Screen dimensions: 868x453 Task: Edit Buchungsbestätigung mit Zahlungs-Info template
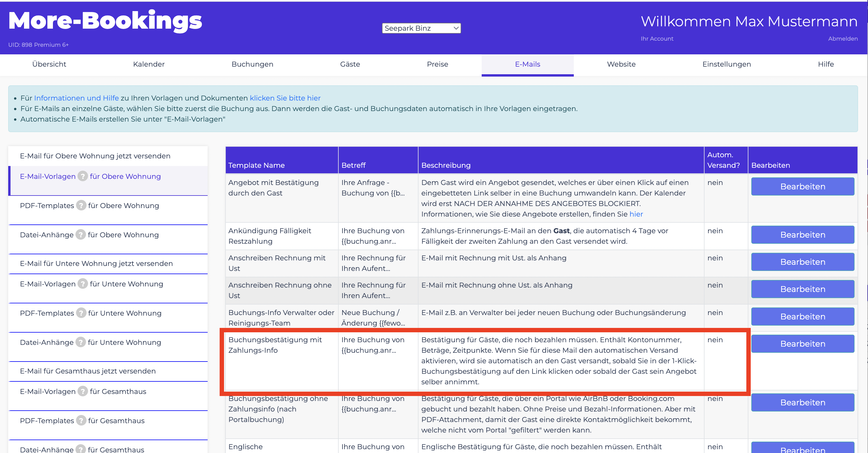pyautogui.click(x=802, y=343)
